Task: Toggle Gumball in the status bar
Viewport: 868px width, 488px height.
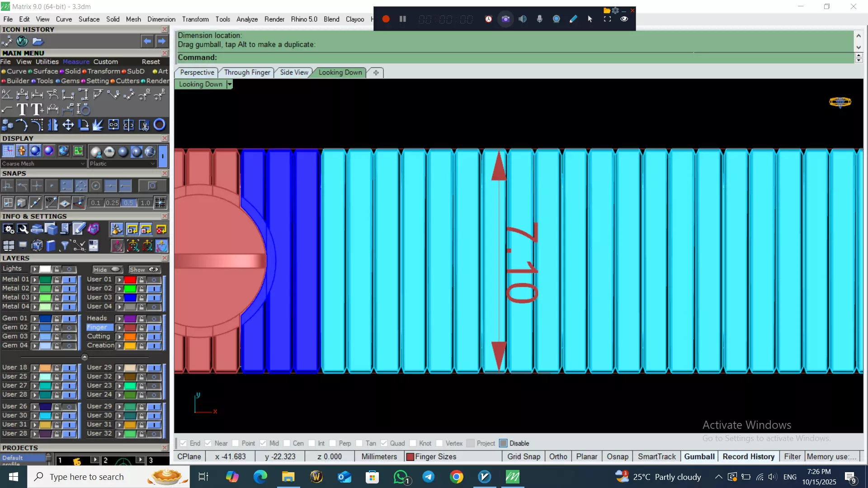Action: [x=699, y=456]
